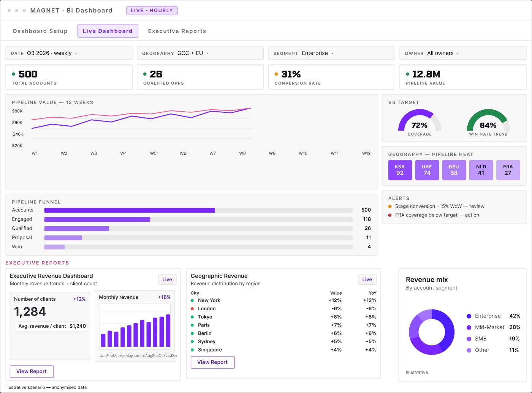Image resolution: width=532 pixels, height=393 pixels.
Task: Click Live badge on Geographic Revenue
Action: [367, 279]
